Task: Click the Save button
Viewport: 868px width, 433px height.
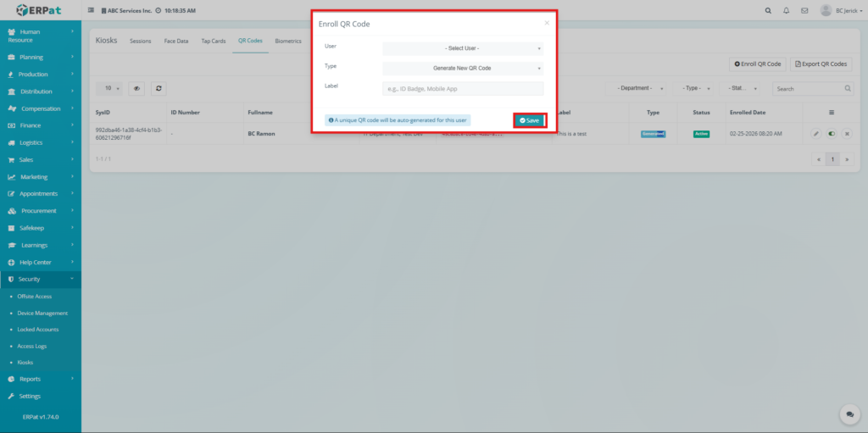Action: (529, 120)
